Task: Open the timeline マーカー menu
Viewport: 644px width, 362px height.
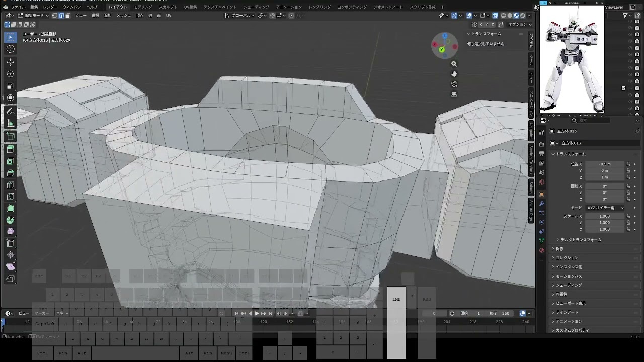Action: click(42, 313)
